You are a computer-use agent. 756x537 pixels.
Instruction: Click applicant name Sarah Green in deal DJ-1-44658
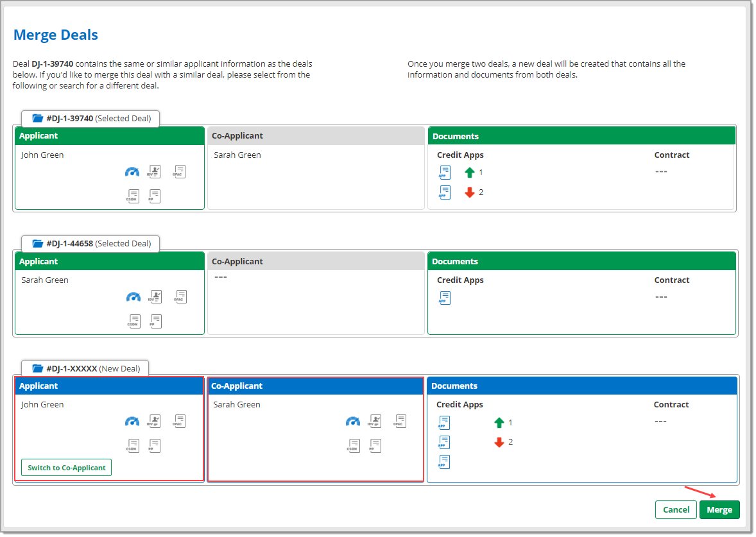coord(45,280)
